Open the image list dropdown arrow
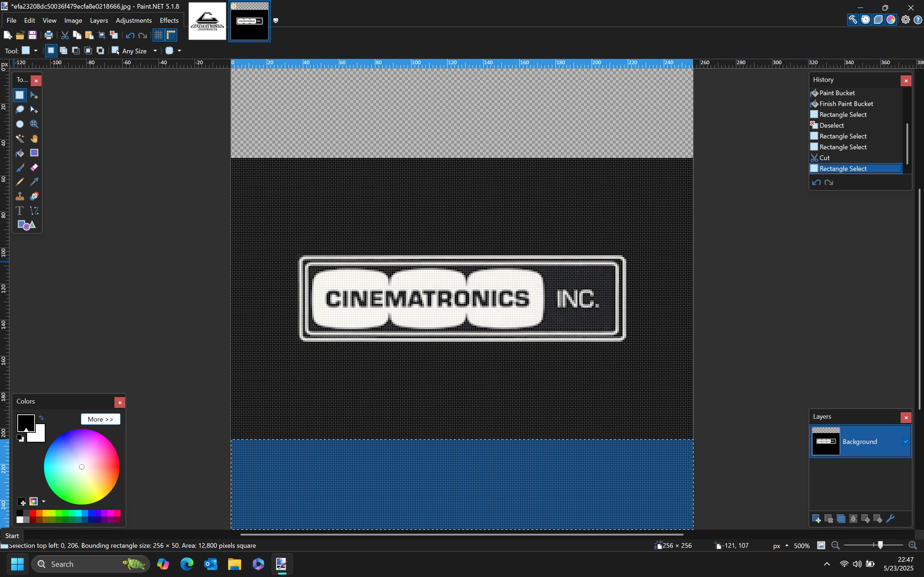The height and width of the screenshot is (577, 924). 276,21
